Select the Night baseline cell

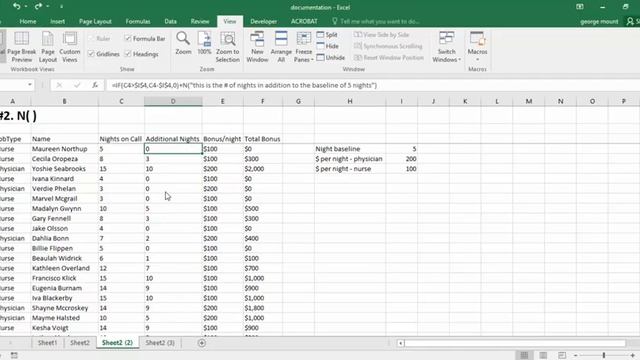coord(350,149)
